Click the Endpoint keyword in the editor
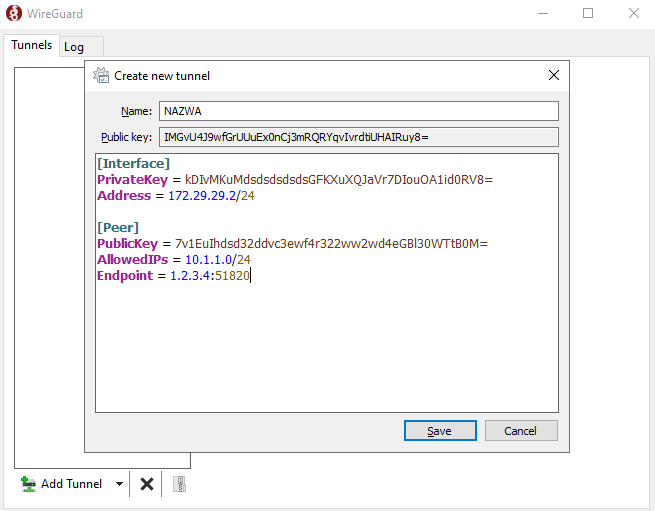The width and height of the screenshot is (655, 511). [125, 276]
